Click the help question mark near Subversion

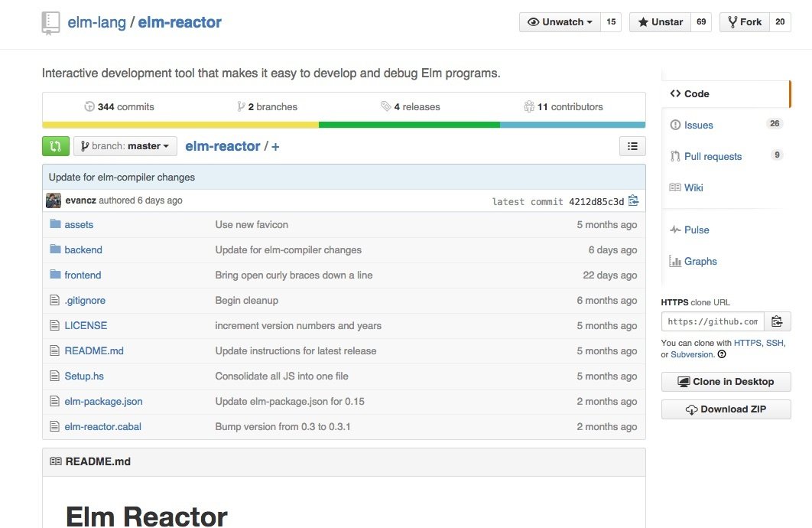(722, 354)
